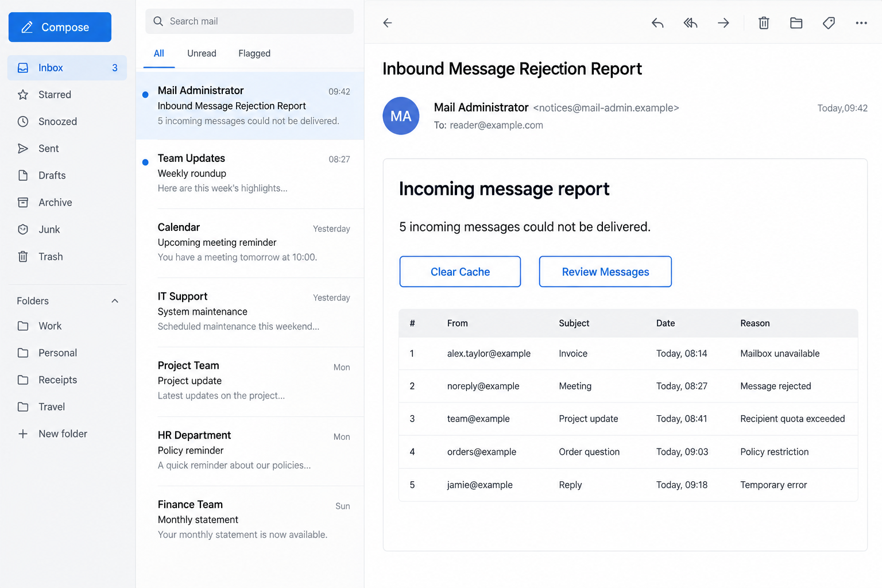Add a label with tag icon
Image resolution: width=882 pixels, height=588 pixels.
(829, 23)
